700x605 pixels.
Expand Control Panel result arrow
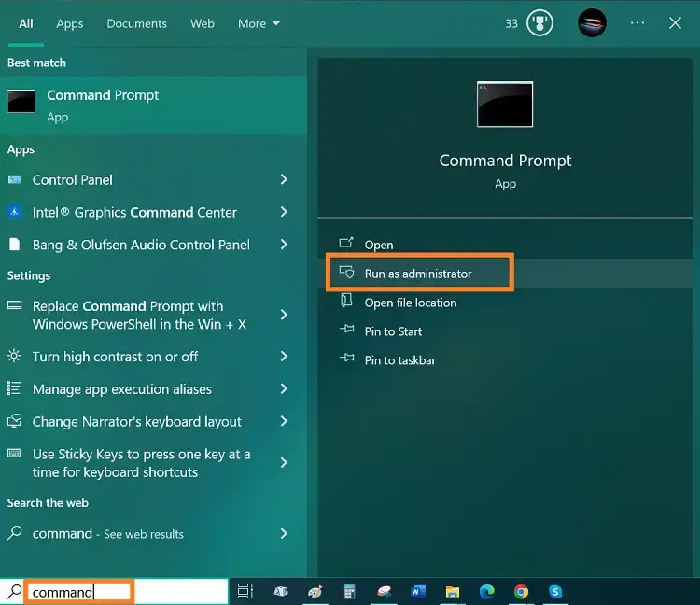pos(284,179)
